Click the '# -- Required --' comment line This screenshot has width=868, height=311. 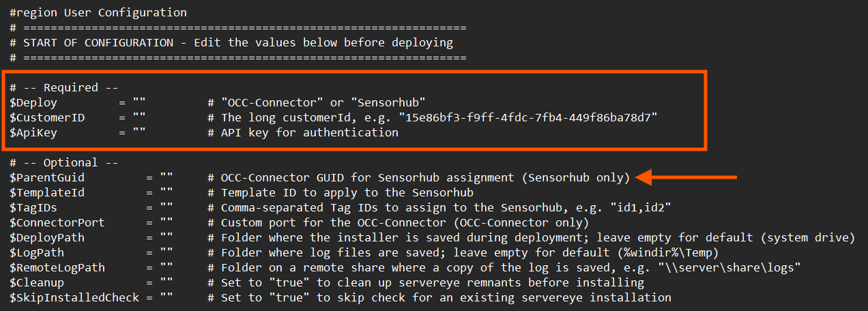pyautogui.click(x=64, y=87)
